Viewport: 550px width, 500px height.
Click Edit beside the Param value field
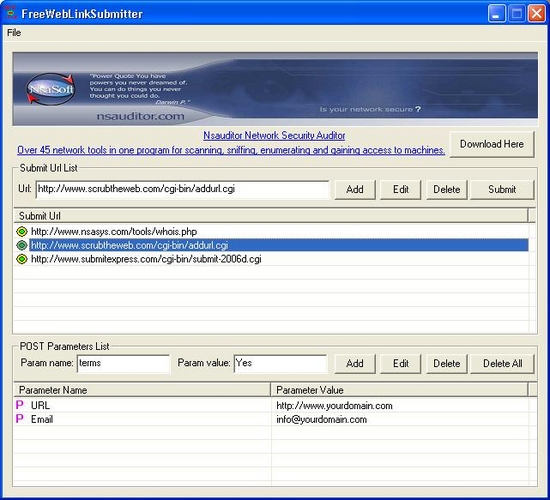click(401, 364)
